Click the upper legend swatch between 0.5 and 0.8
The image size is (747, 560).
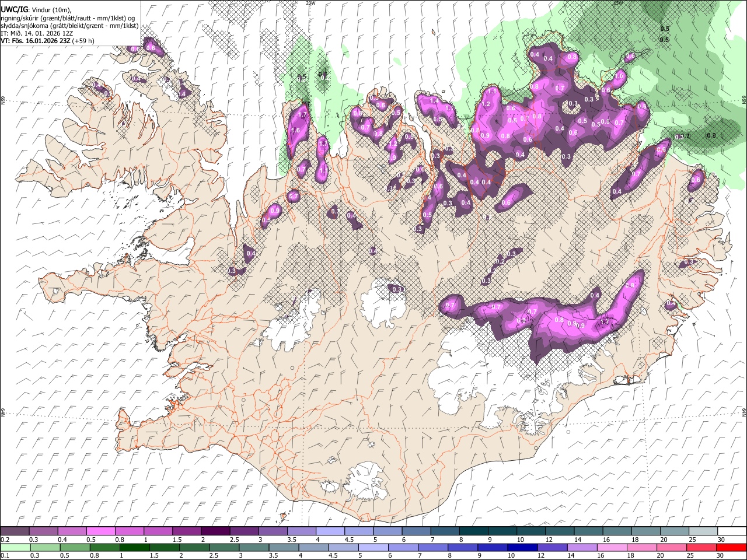[101, 531]
